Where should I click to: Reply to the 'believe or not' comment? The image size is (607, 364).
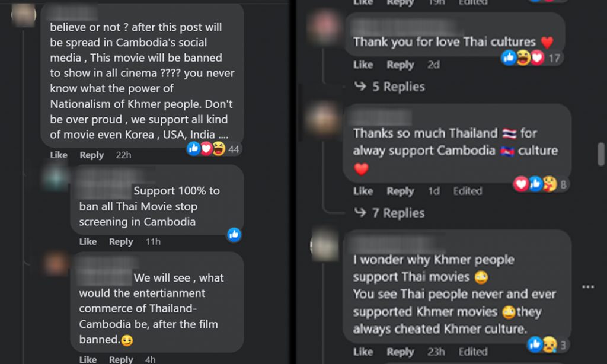pos(92,155)
